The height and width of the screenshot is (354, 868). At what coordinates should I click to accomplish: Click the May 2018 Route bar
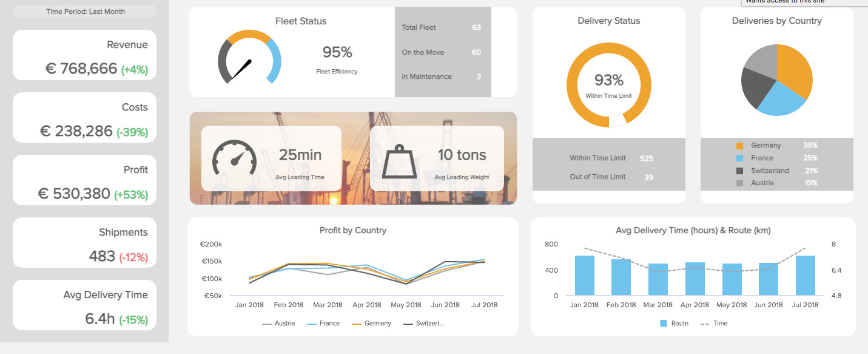coord(732,280)
